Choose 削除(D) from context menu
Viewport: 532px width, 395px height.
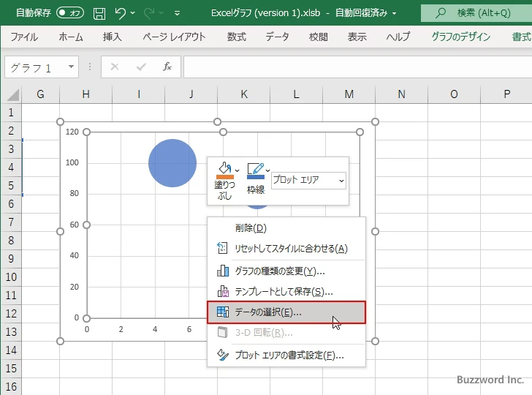tap(286, 228)
